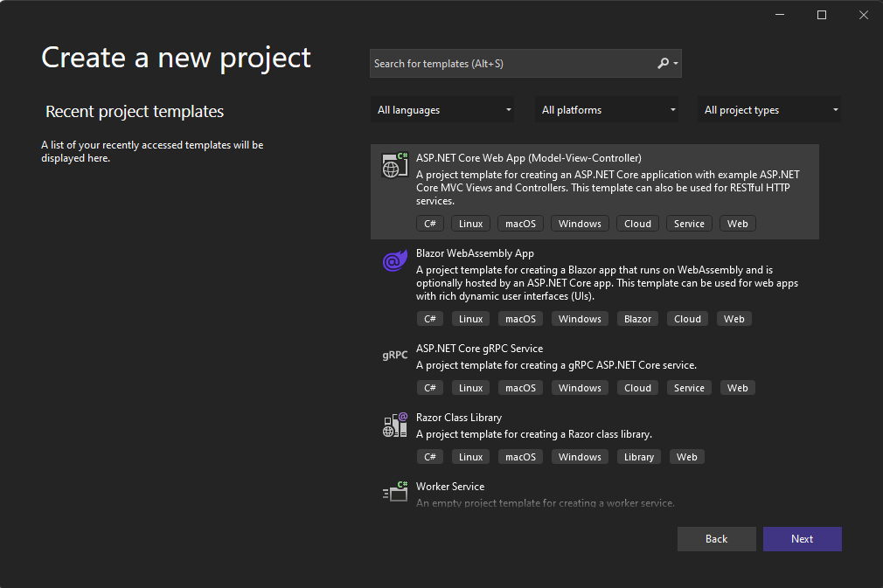The image size is (883, 588).
Task: Click the C# tag on the MVC template
Action: (429, 223)
